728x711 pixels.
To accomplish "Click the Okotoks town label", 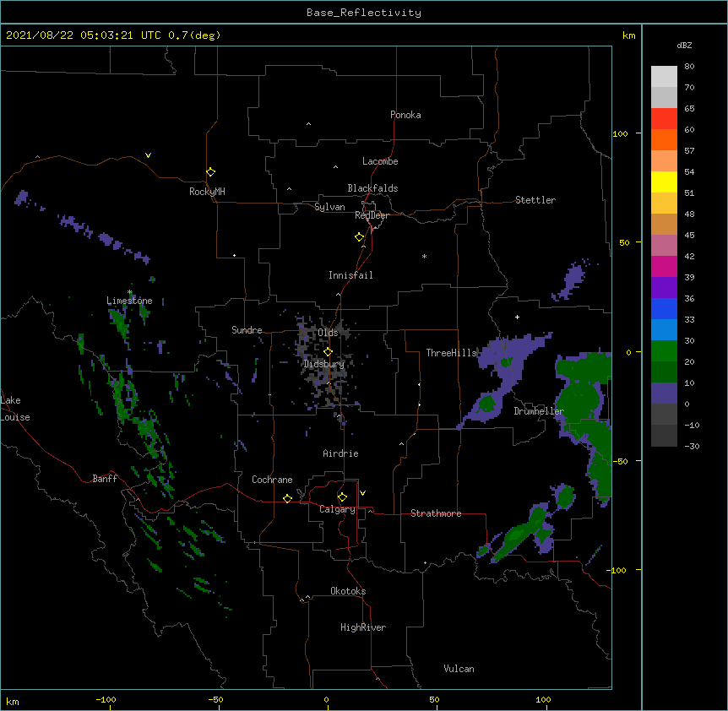I will (348, 591).
